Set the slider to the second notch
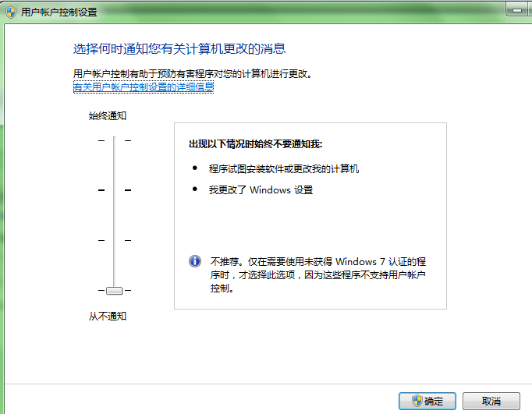The height and width of the screenshot is (414, 532). click(115, 190)
